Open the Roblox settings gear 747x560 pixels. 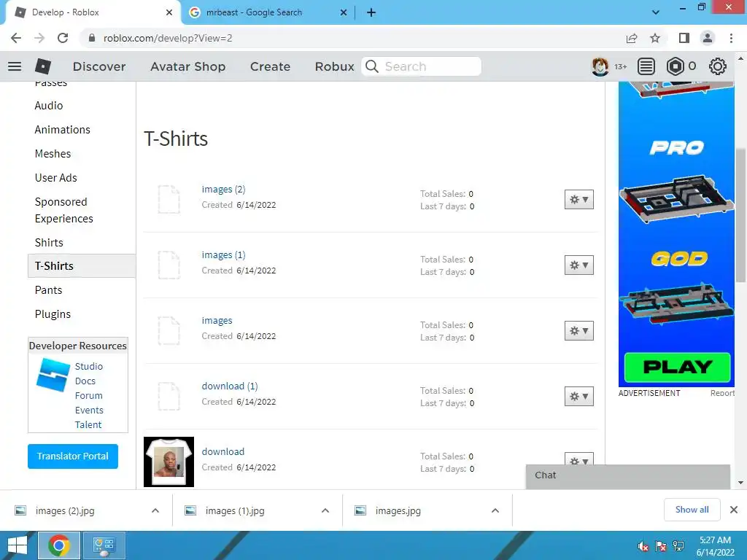(718, 66)
